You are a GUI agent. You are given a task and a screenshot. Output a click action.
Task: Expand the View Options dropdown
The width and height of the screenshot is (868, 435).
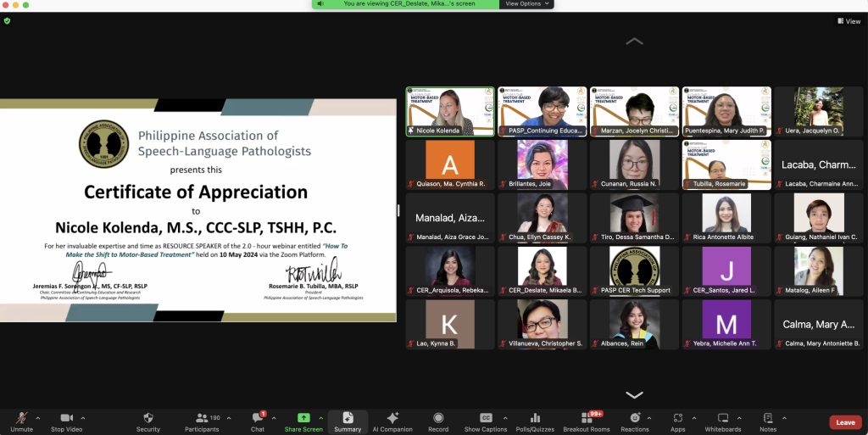pyautogui.click(x=526, y=4)
